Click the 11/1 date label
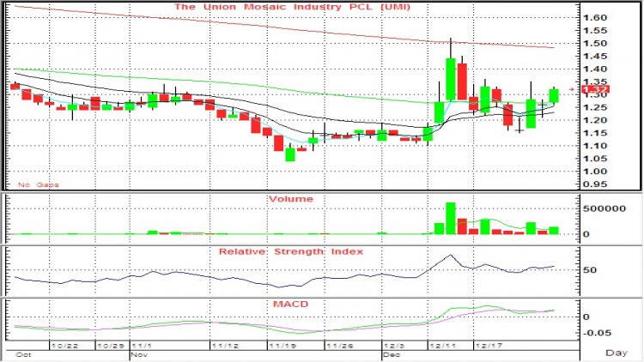 pos(142,346)
